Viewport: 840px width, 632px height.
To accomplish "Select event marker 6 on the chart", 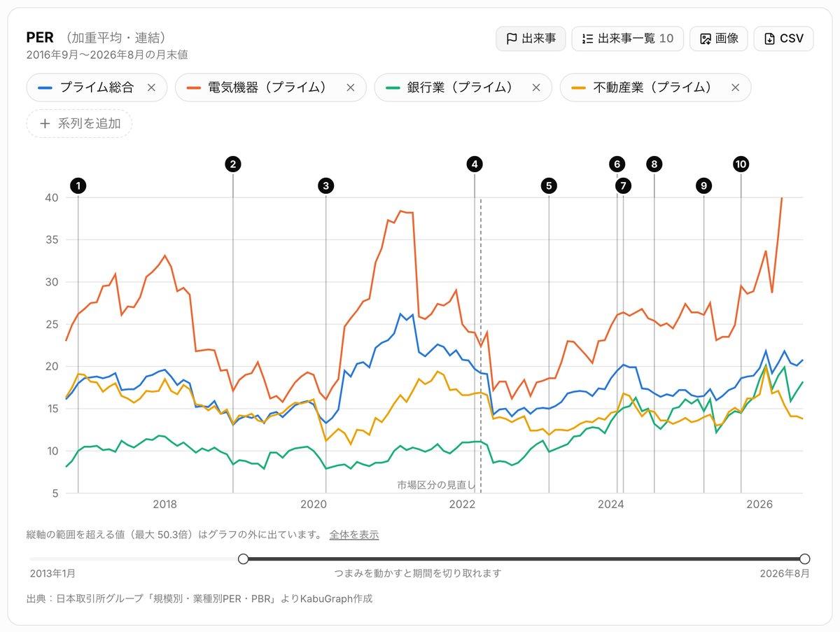I will pos(617,164).
